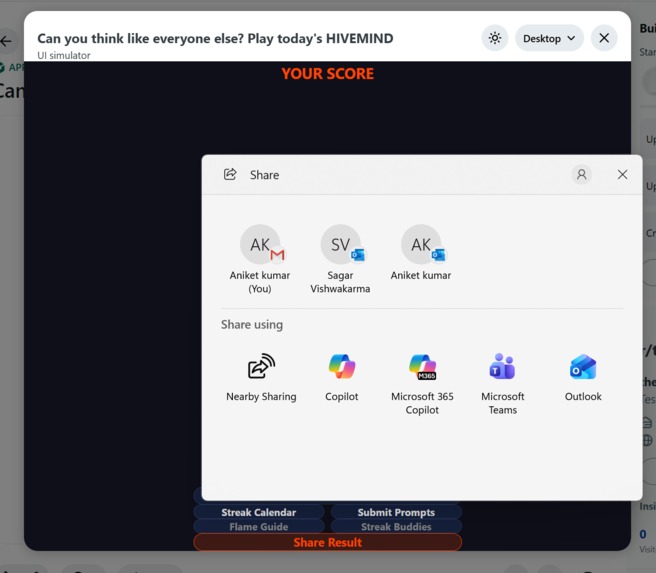Screen dimensions: 656x573
Task: Share using Copilot
Action: tap(342, 378)
